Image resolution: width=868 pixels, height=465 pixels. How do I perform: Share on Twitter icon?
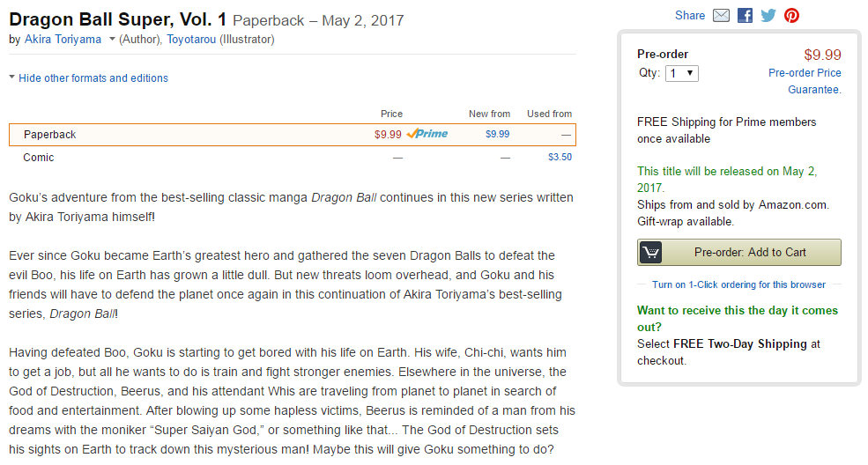768,16
